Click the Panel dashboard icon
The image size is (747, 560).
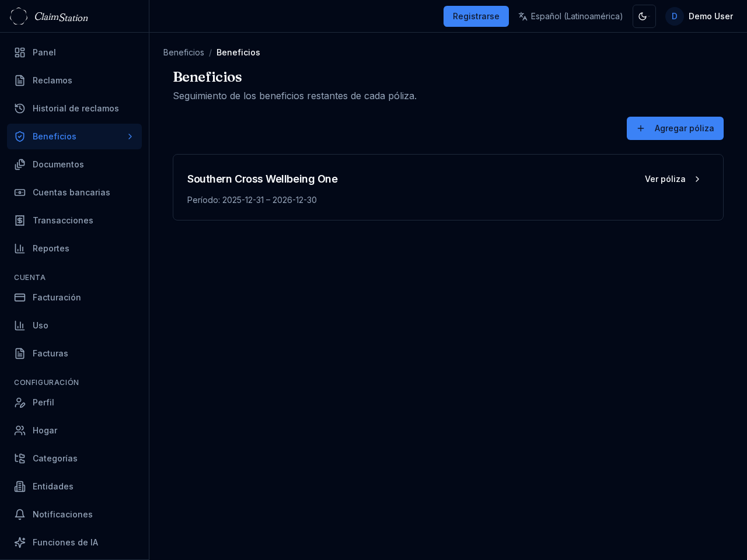point(20,52)
